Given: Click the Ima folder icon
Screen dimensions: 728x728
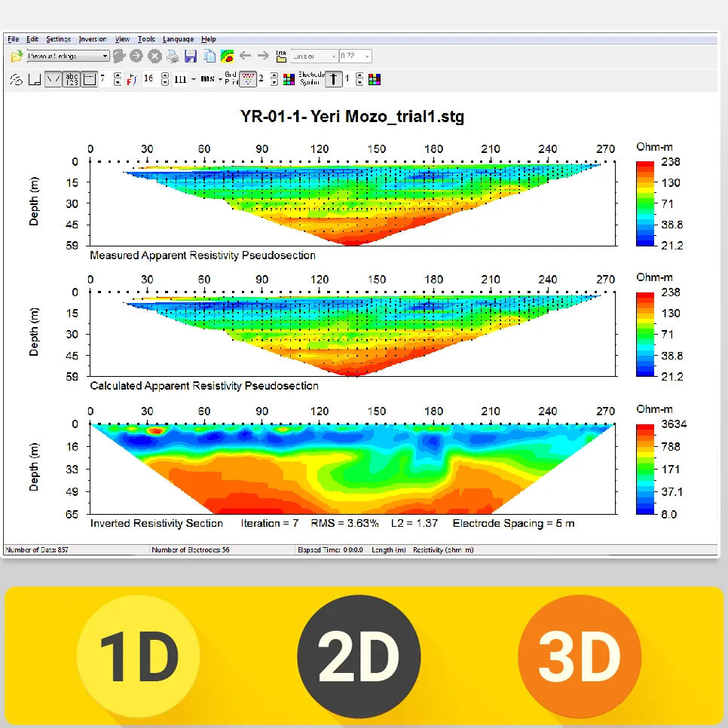Looking at the screenshot, I should click(x=281, y=57).
